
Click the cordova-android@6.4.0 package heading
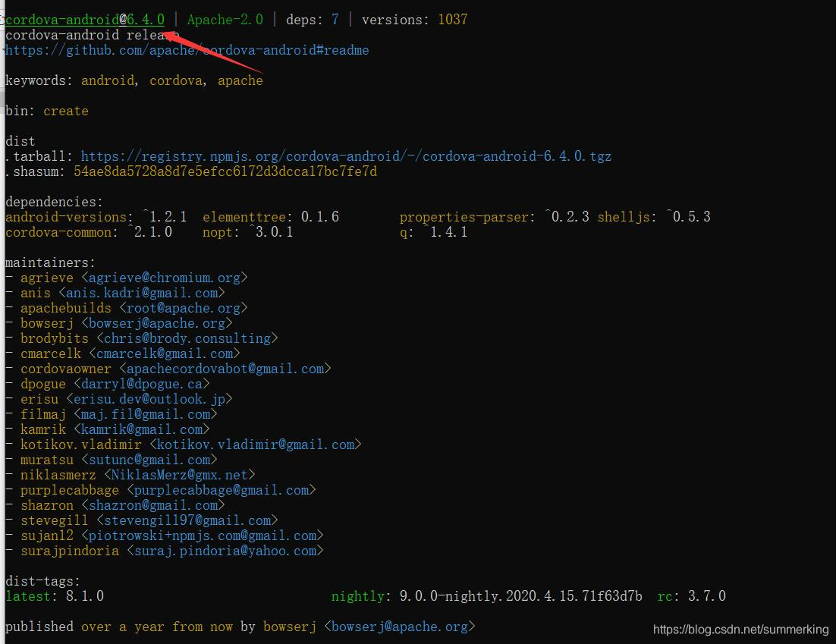(x=85, y=20)
